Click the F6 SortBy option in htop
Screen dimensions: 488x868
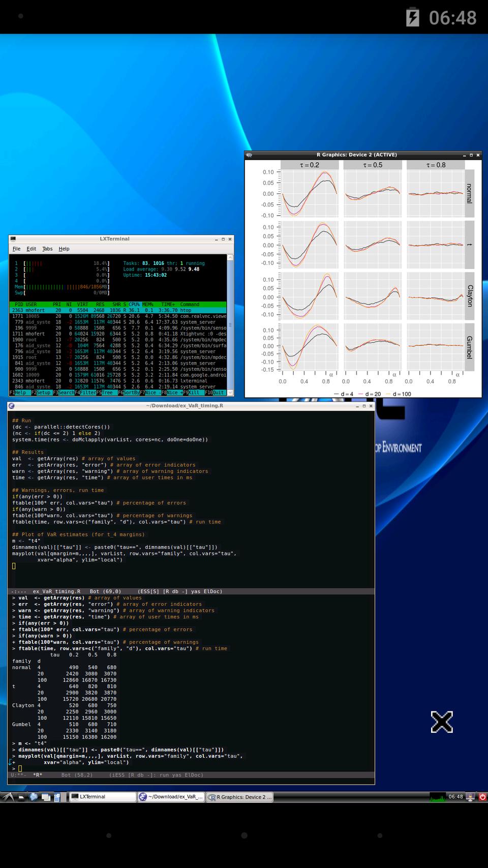click(x=129, y=393)
